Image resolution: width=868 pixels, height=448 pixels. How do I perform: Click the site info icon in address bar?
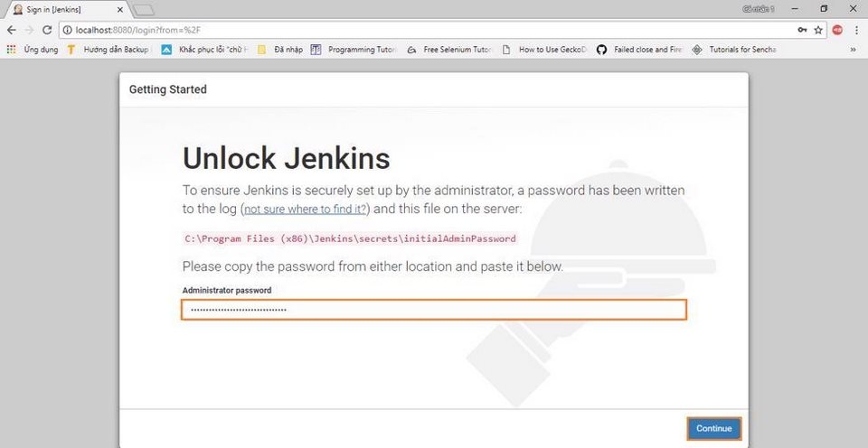coord(68,30)
